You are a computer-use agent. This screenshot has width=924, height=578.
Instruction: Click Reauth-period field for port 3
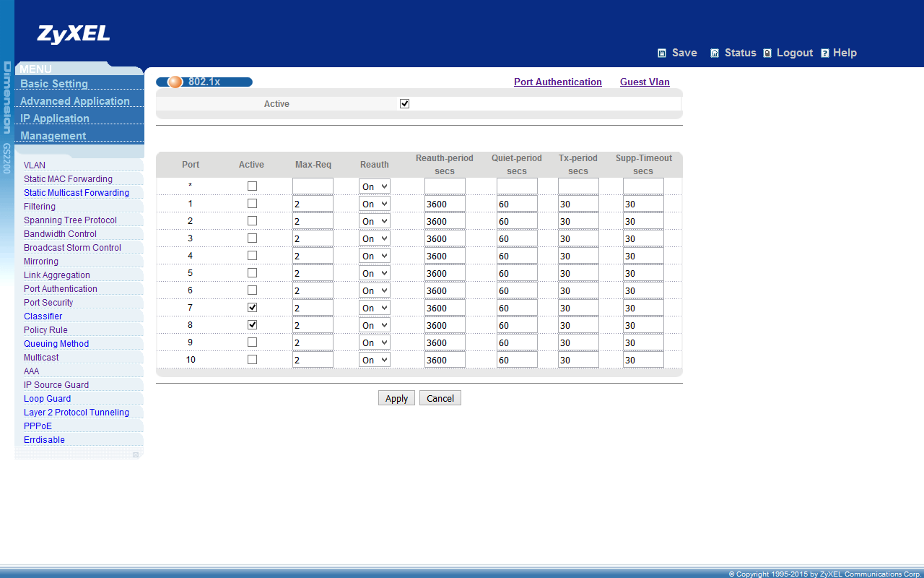click(445, 238)
